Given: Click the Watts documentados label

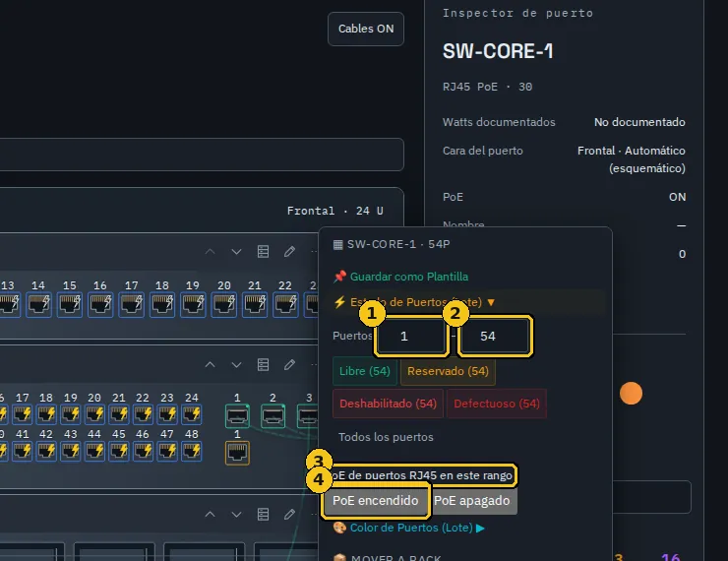Looking at the screenshot, I should [x=499, y=122].
